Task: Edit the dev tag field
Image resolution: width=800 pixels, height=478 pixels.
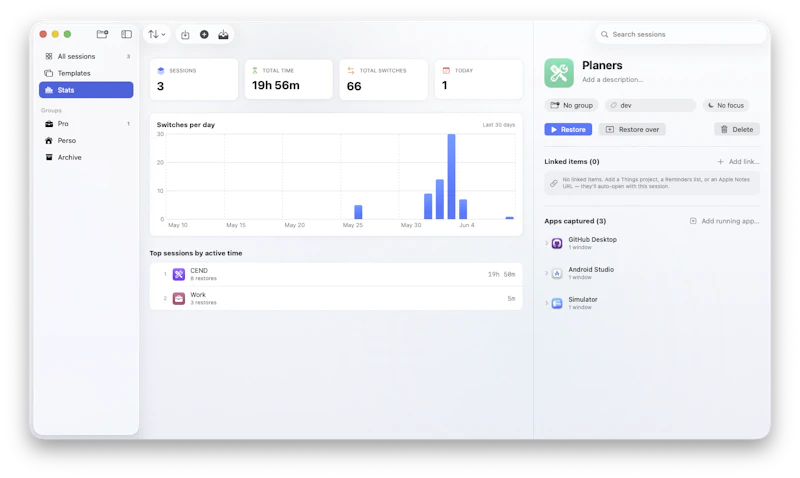Action: tap(651, 105)
